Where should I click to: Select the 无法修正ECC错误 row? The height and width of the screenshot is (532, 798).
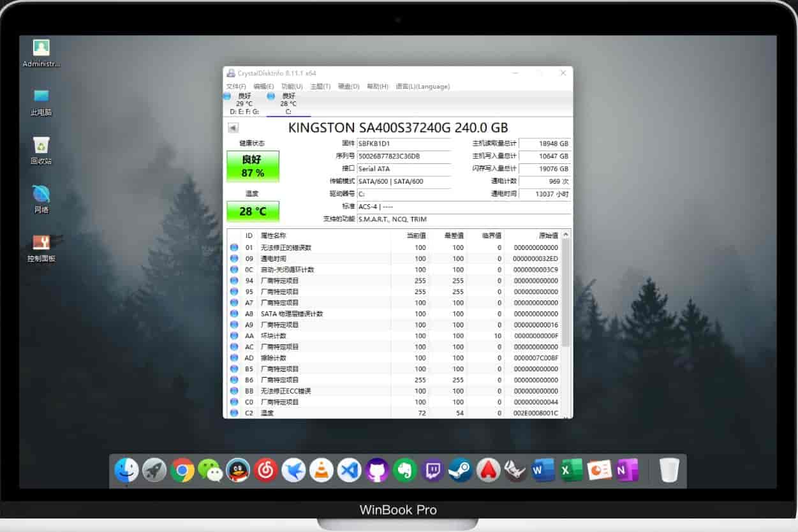(394, 391)
